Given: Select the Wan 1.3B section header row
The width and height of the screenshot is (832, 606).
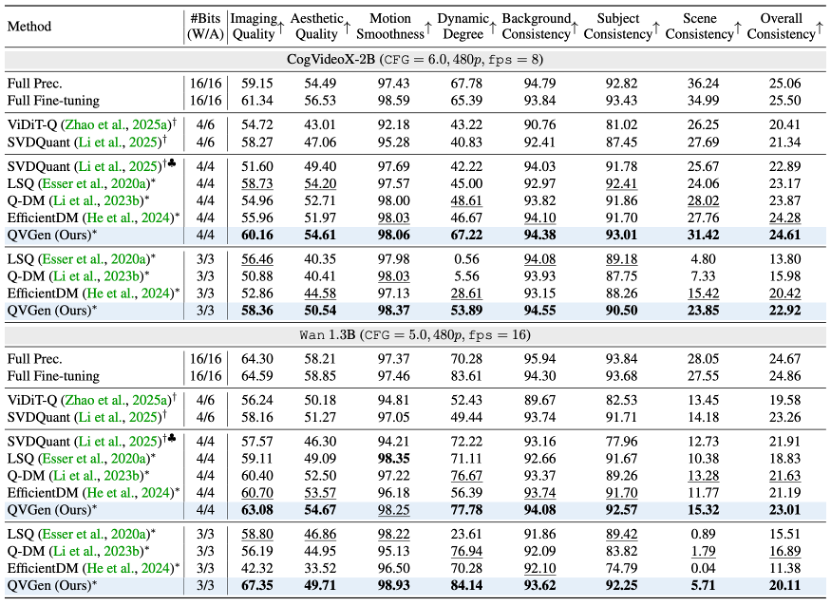Looking at the screenshot, I should pos(416,334).
